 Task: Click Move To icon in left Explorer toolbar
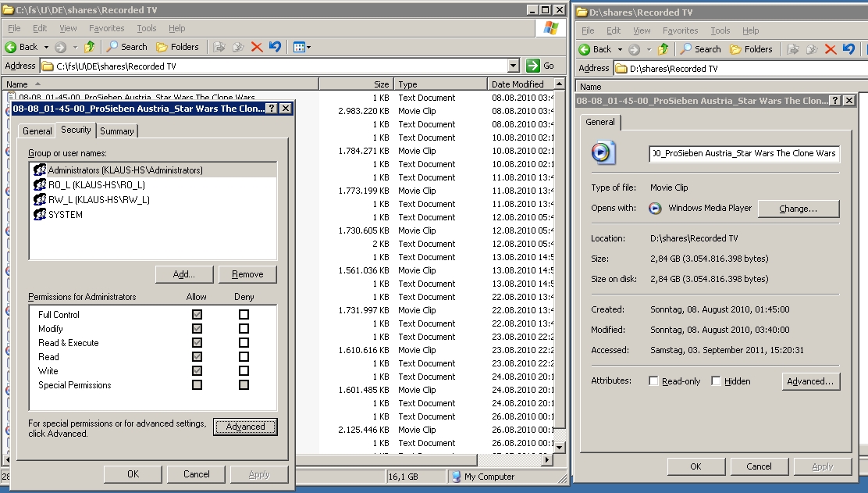[x=219, y=47]
